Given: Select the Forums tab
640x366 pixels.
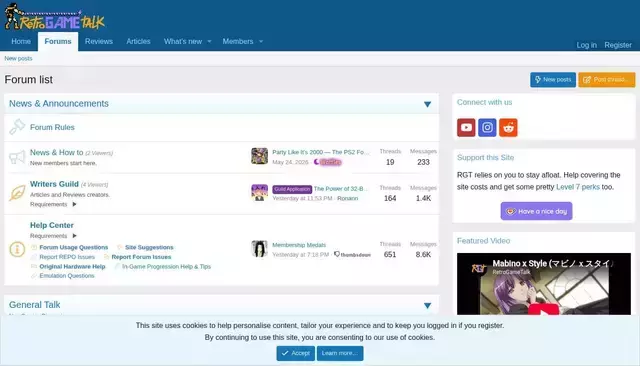Looking at the screenshot, I should pos(58,41).
